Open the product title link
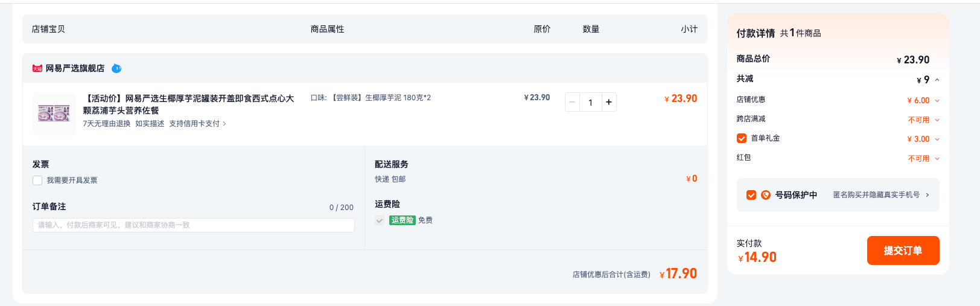This screenshot has height=306, width=980. [188, 104]
